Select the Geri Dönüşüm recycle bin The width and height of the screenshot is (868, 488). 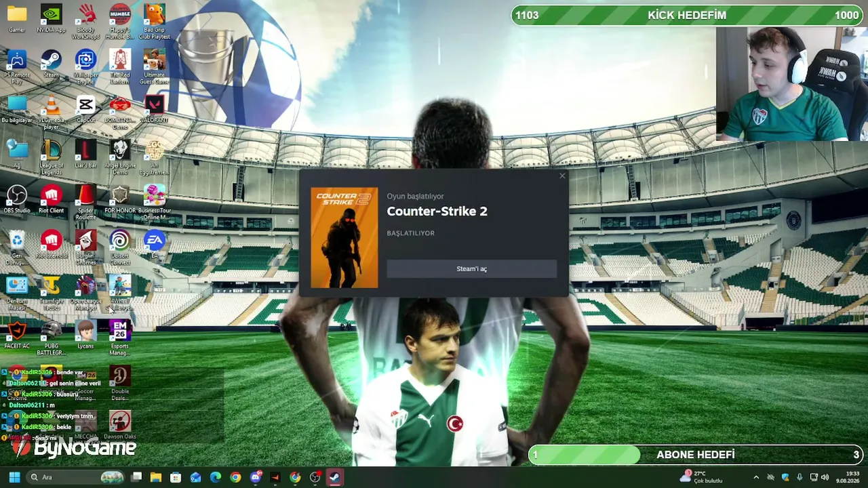point(17,249)
